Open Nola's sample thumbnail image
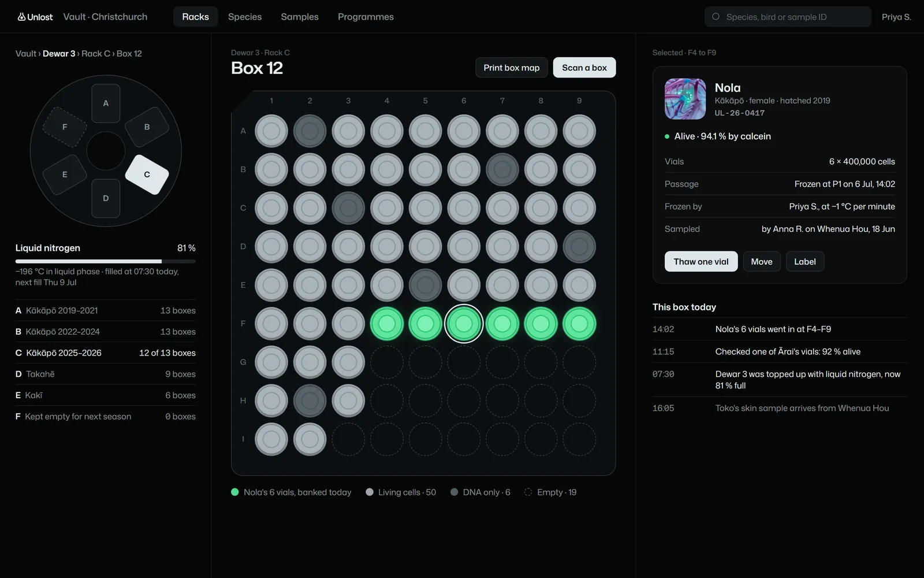This screenshot has height=578, width=924. pos(685,99)
